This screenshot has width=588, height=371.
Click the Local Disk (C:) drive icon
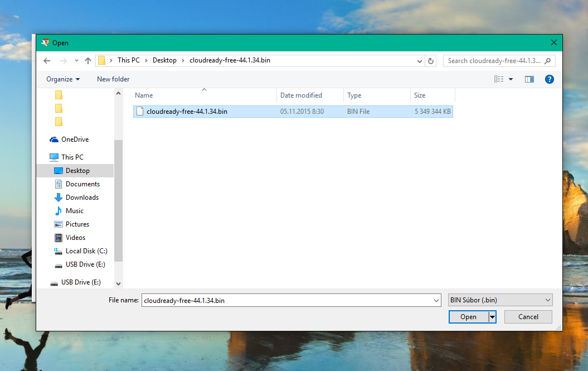58,251
